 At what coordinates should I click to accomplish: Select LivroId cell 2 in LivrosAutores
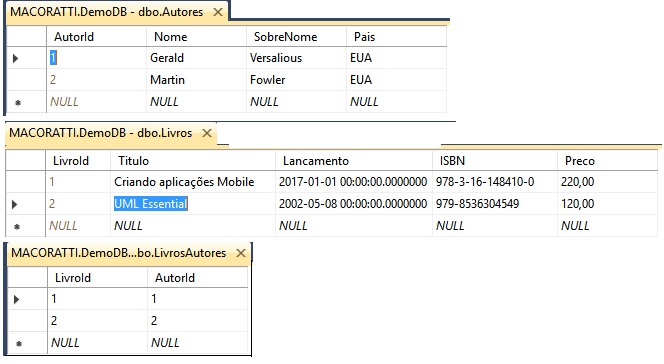[x=97, y=321]
